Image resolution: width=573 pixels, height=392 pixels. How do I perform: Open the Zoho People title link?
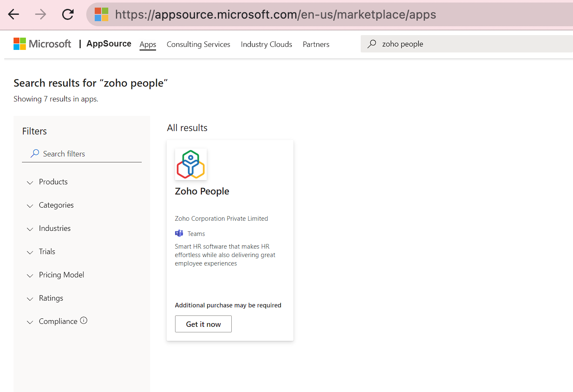tap(202, 191)
